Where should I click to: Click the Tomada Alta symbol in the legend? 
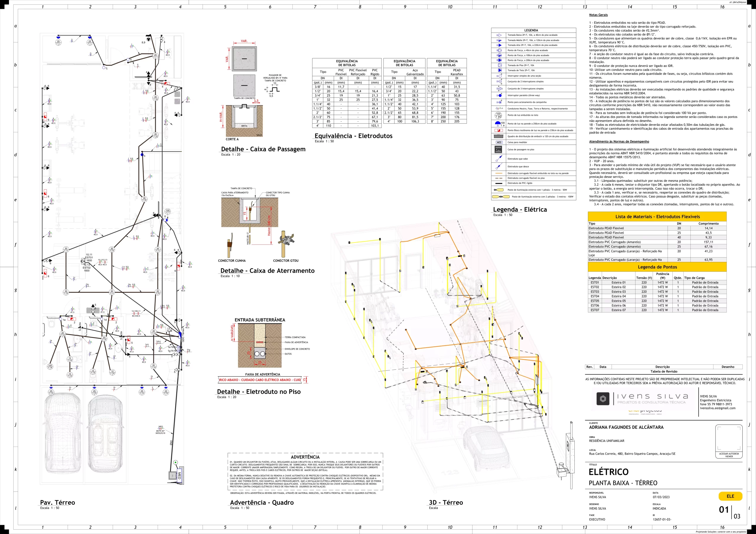(x=499, y=45)
